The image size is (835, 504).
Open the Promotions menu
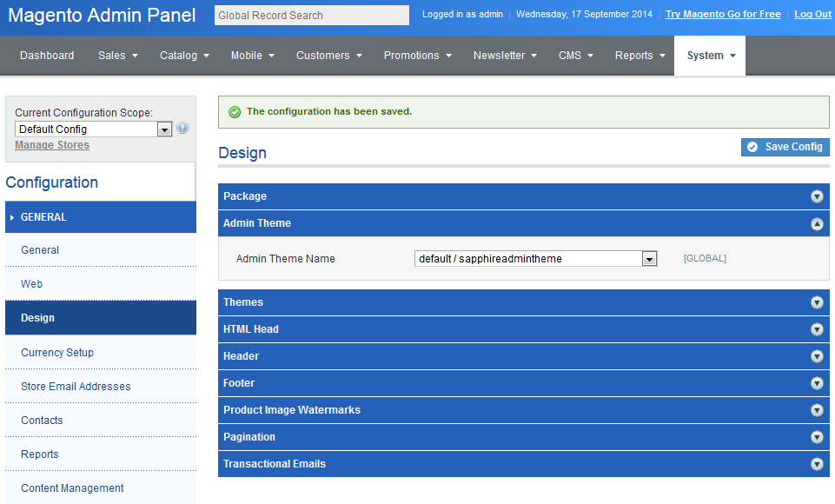coord(417,56)
